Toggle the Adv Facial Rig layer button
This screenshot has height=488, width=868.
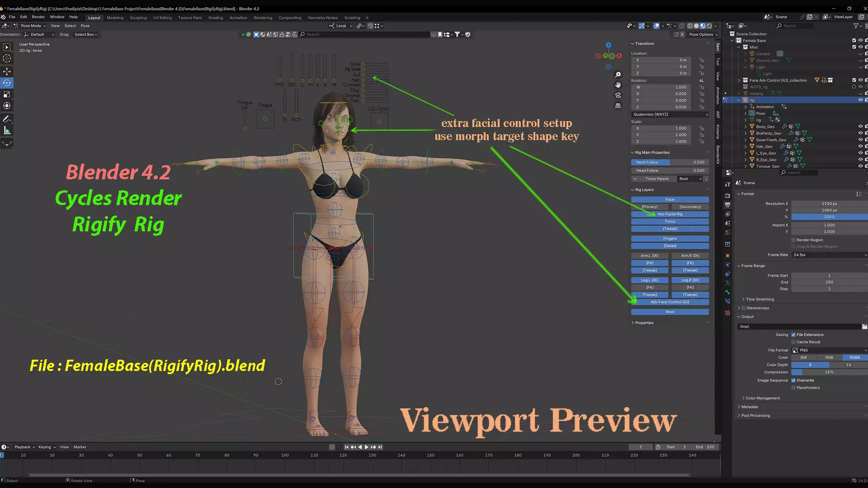click(x=670, y=214)
